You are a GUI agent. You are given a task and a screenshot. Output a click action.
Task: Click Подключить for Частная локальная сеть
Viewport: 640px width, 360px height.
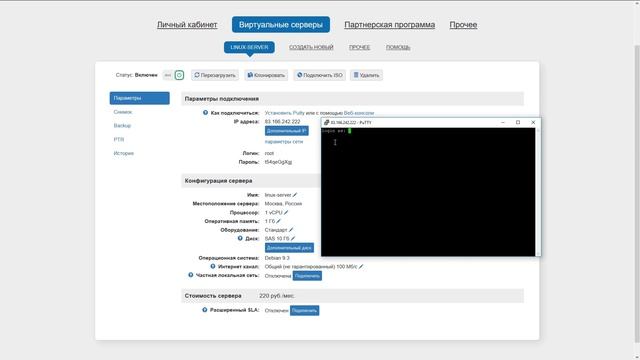(x=307, y=276)
